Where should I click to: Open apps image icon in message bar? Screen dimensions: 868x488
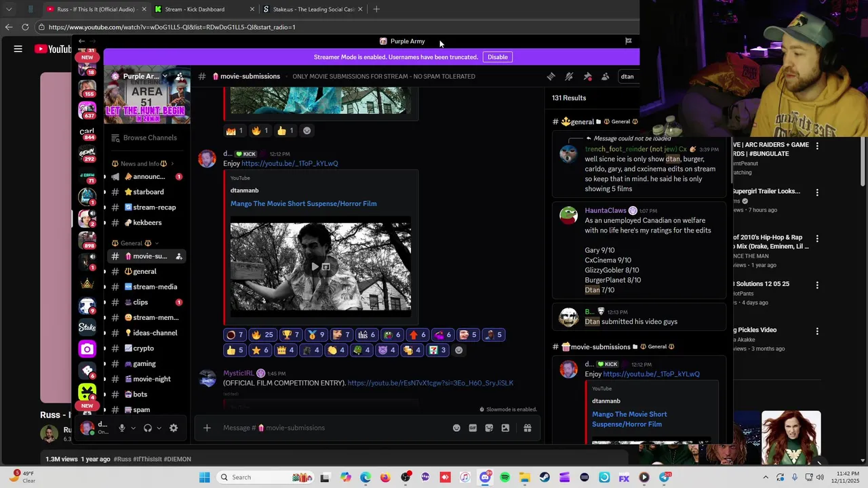point(505,428)
